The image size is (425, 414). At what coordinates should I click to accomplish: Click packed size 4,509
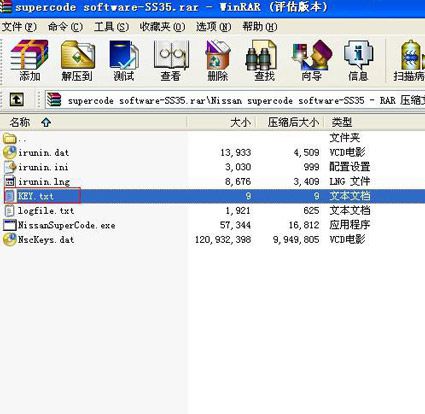(306, 153)
